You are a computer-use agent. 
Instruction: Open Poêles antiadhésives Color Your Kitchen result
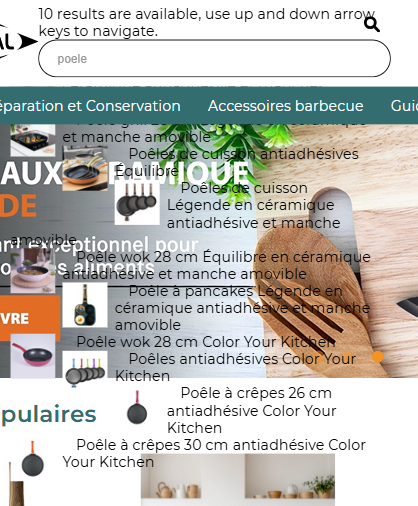[x=236, y=368]
